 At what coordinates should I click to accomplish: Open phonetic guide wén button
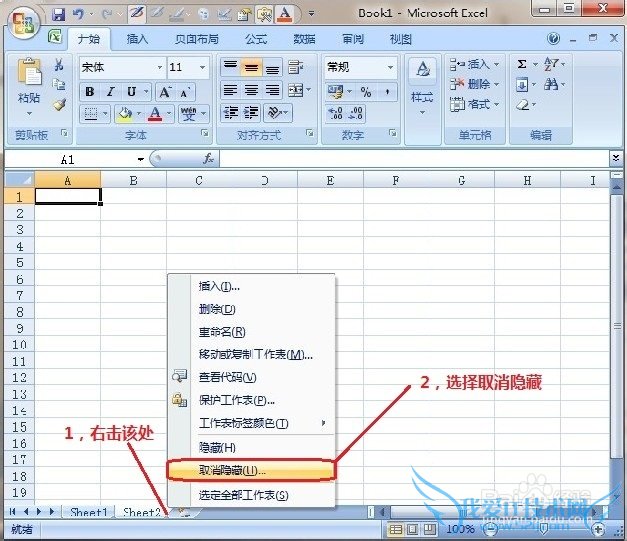pyautogui.click(x=188, y=114)
